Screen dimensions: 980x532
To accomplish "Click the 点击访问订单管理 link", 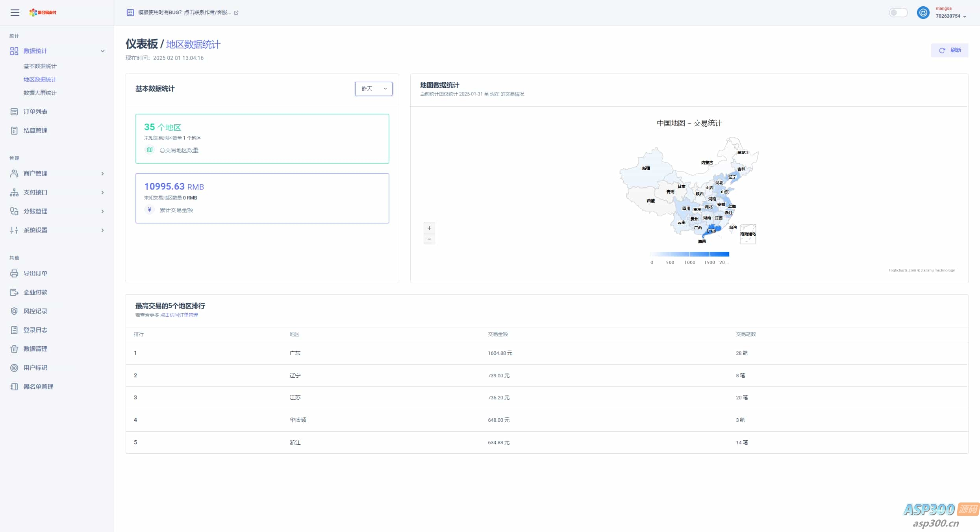I will 179,315.
